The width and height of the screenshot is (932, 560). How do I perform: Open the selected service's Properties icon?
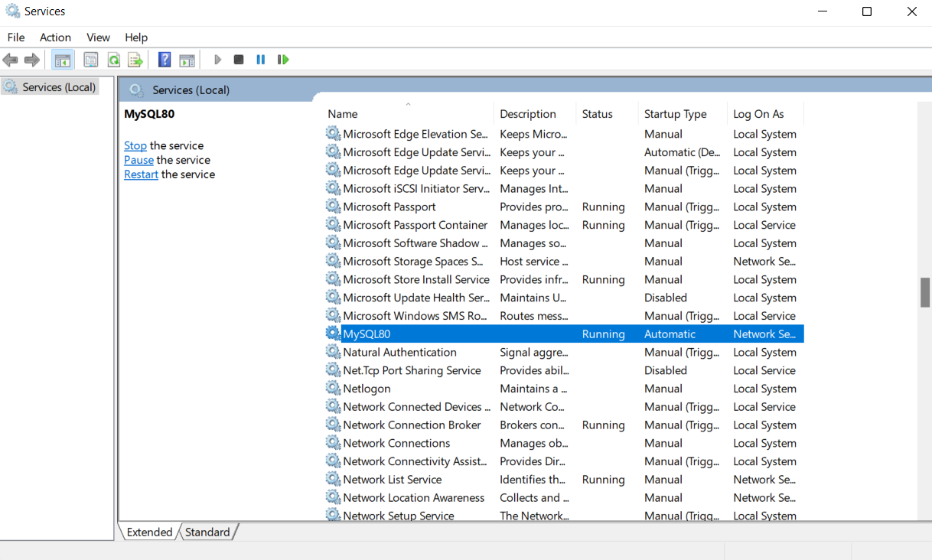pos(91,59)
